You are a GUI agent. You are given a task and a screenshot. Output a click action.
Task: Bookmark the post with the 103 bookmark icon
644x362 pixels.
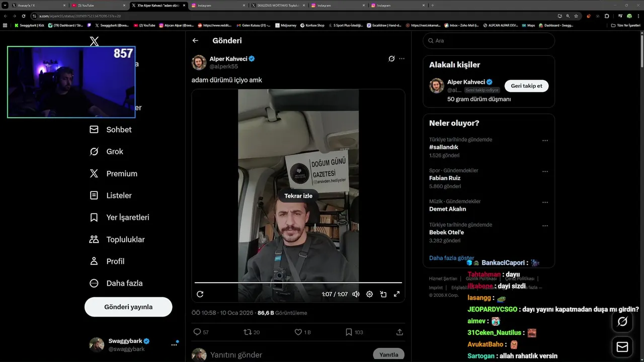point(354,332)
